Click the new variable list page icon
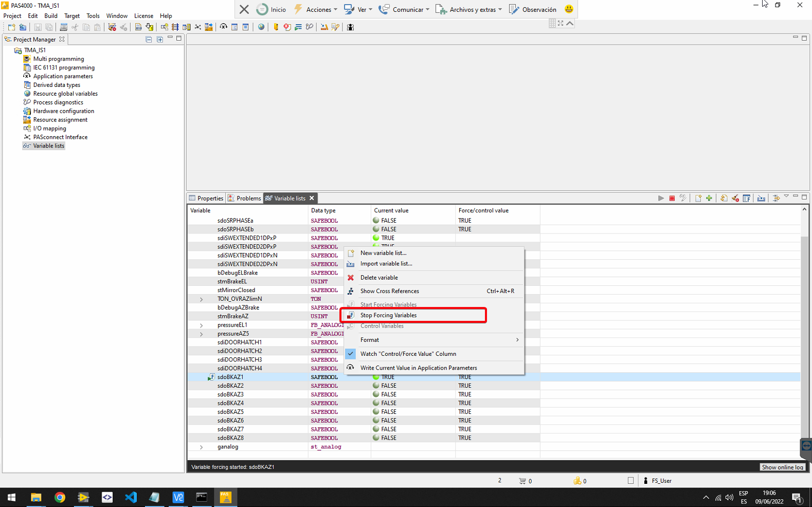Image resolution: width=812 pixels, height=507 pixels. tap(698, 198)
